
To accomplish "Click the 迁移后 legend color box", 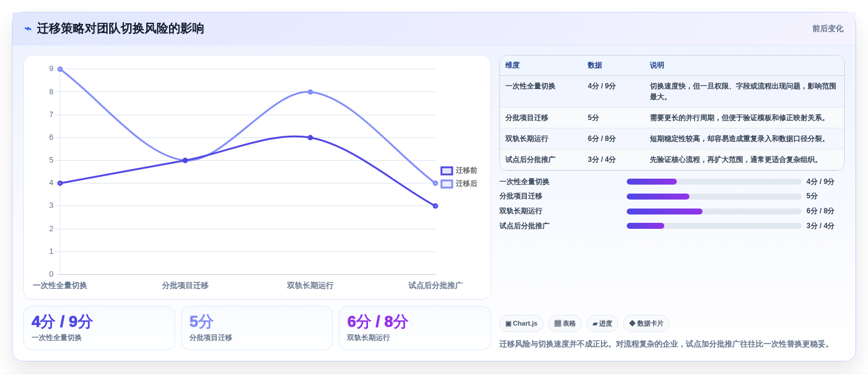I will pos(447,184).
